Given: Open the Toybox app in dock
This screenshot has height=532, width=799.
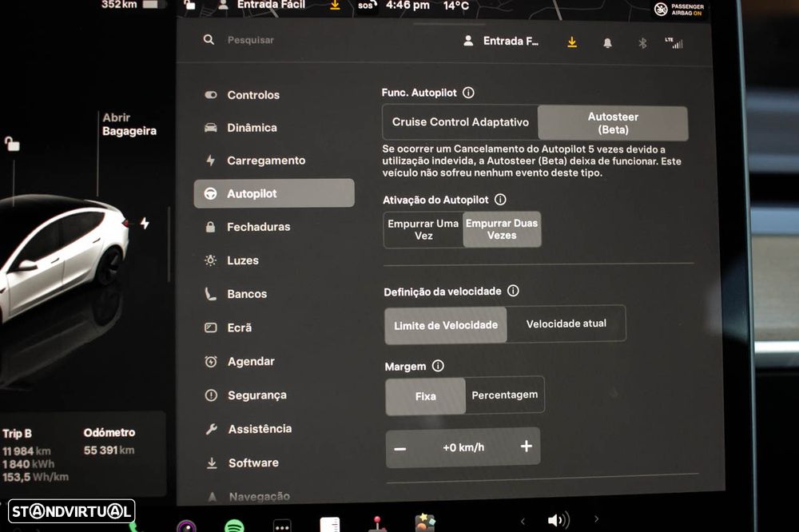Looking at the screenshot, I should (x=425, y=523).
